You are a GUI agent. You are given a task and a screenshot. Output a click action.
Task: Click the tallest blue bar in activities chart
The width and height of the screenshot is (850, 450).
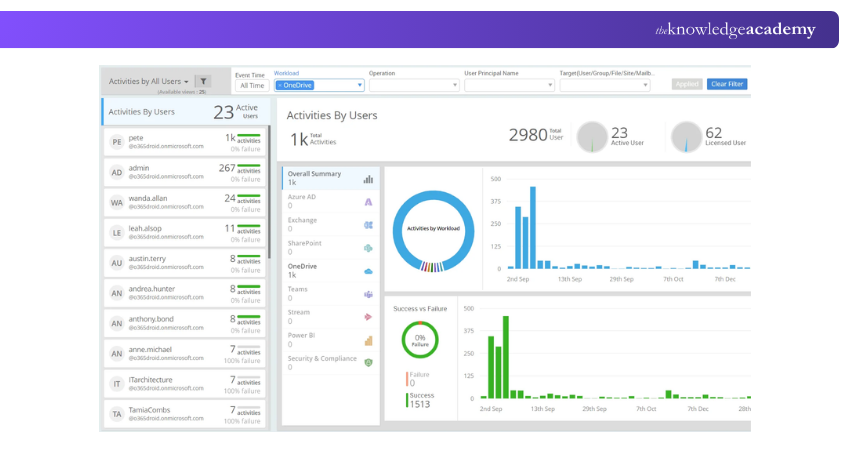pos(533,228)
